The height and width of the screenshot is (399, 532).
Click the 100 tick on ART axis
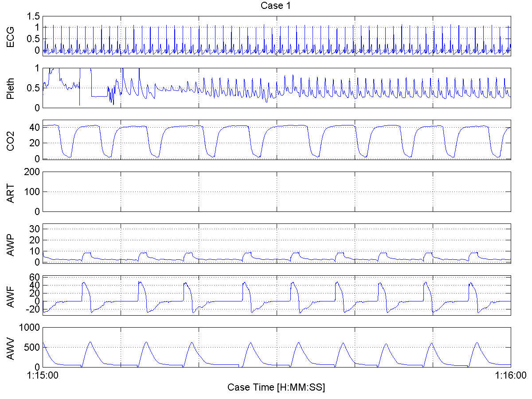(32, 192)
